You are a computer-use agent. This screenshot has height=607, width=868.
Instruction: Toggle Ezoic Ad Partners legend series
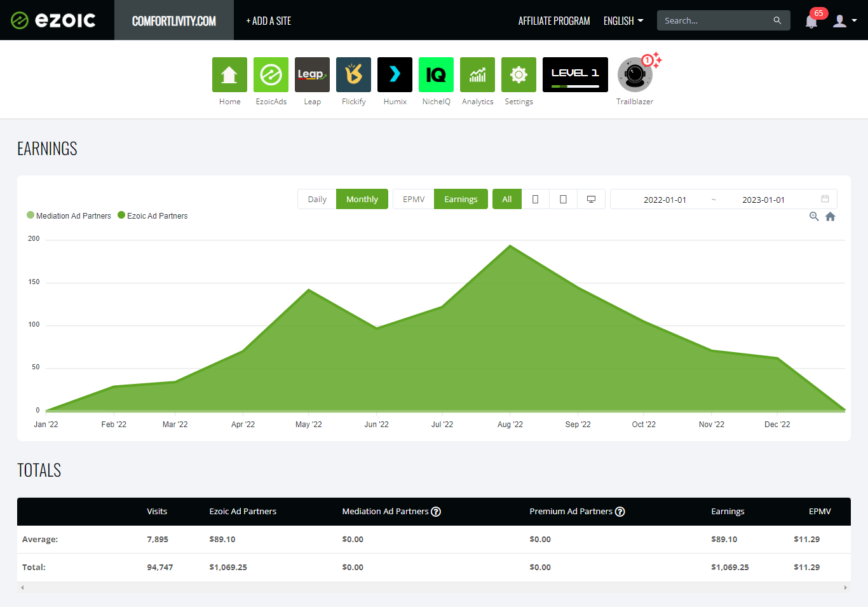[x=153, y=215]
